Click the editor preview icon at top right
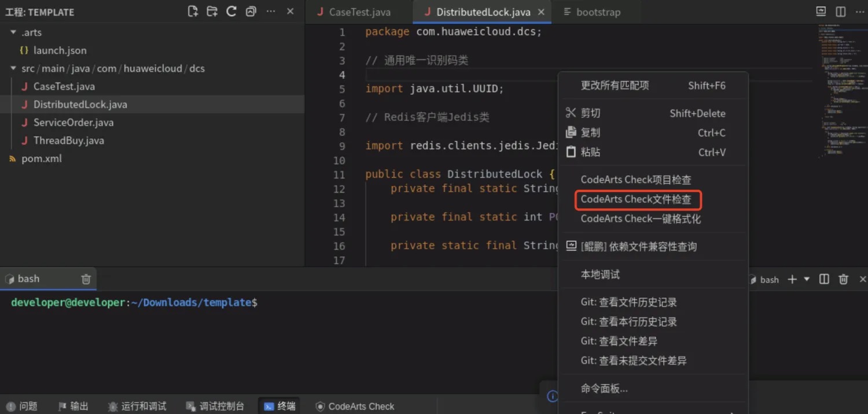The height and width of the screenshot is (414, 868). (x=821, y=12)
